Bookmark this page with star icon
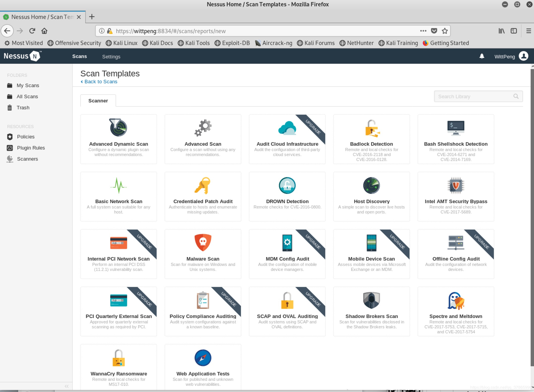Image resolution: width=534 pixels, height=392 pixels. coord(445,31)
